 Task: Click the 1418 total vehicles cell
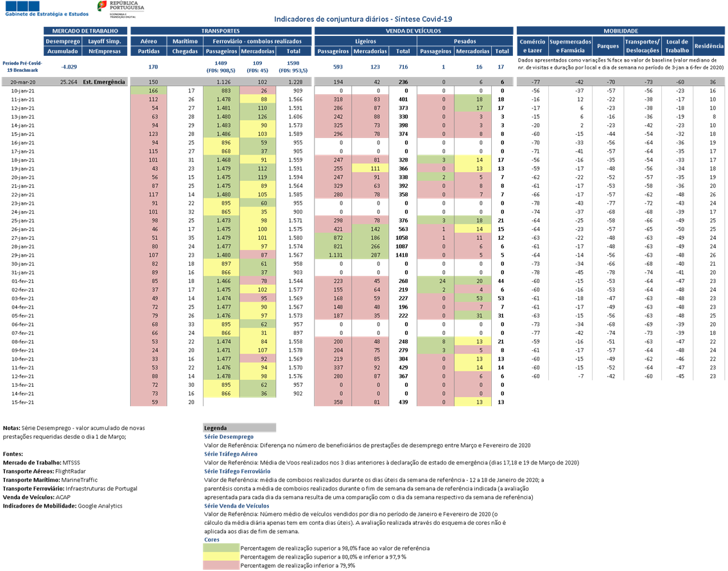[x=402, y=255]
